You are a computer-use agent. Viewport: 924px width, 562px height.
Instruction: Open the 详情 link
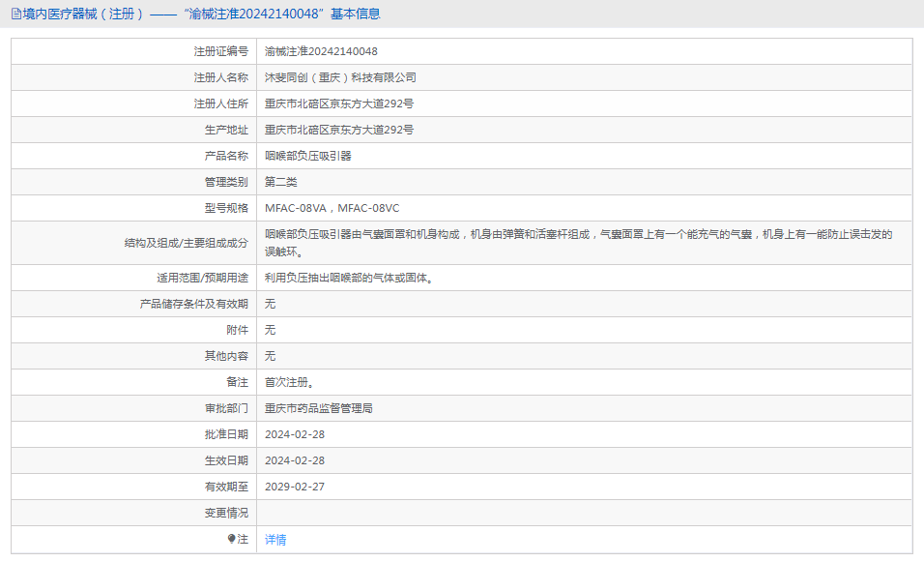click(275, 539)
